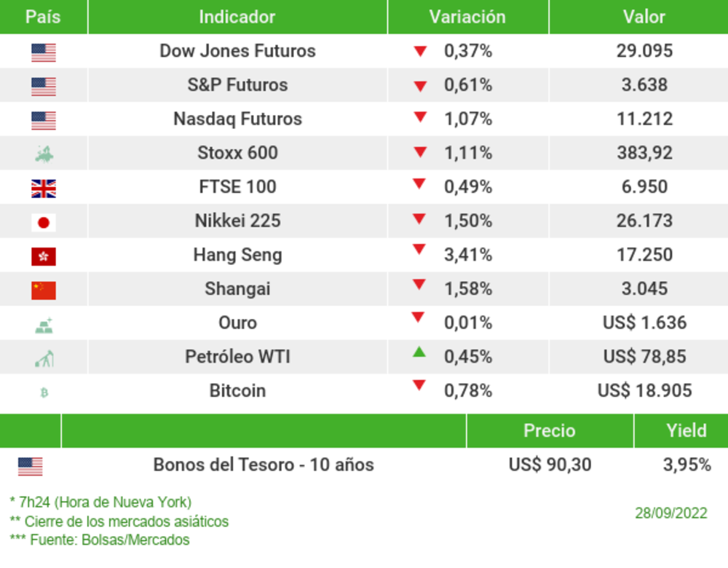Click the País column header
Image resolution: width=728 pixels, height=568 pixels.
(43, 17)
